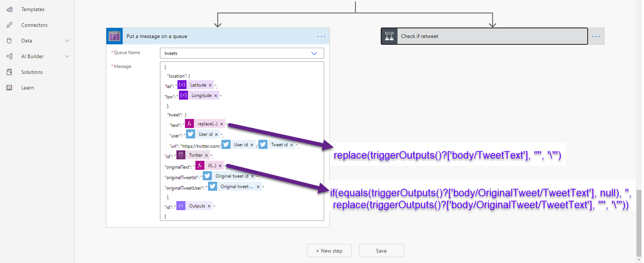
Task: Click the Learn book icon
Action: click(9, 88)
